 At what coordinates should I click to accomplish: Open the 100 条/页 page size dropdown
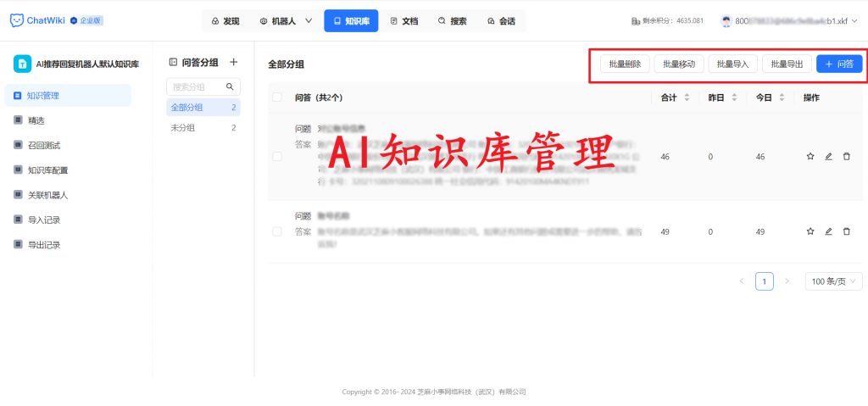pos(833,281)
